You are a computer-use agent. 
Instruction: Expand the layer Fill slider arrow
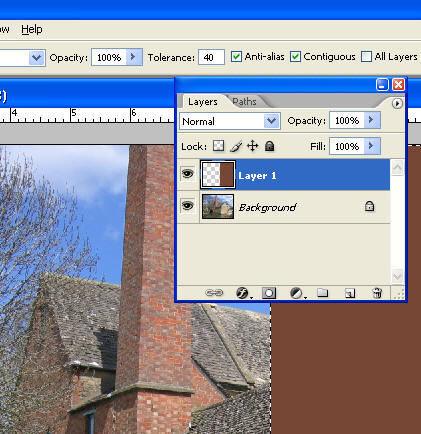(371, 146)
